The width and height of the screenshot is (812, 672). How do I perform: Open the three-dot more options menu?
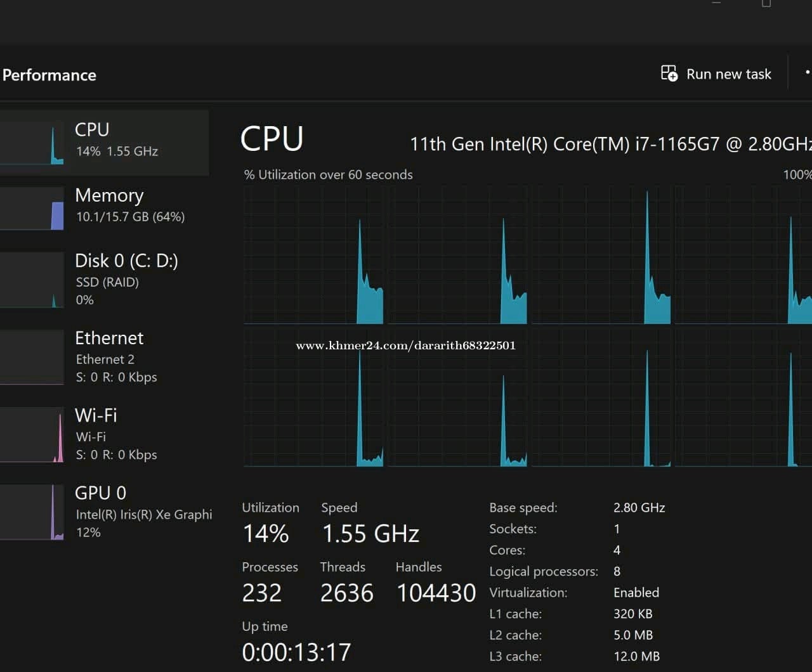[807, 73]
